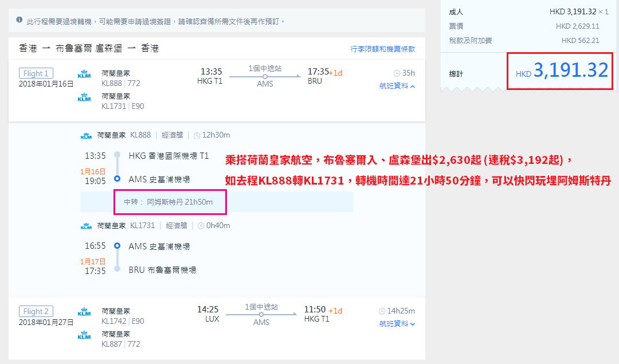Click arrival time 17:35 +1d BRU
The width and height of the screenshot is (619, 364).
point(325,76)
